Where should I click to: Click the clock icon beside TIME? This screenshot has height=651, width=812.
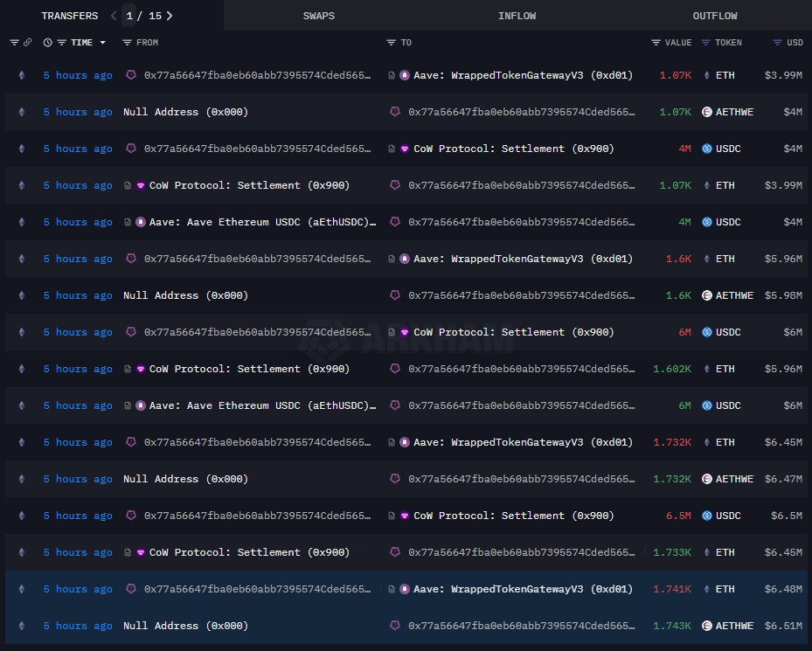pos(48,43)
